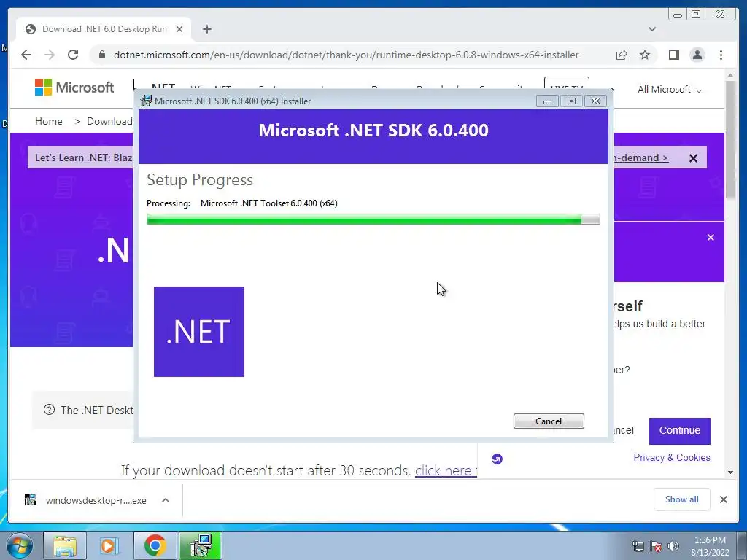The height and width of the screenshot is (560, 747).
Task: Open Chrome three-dot menu
Action: coord(721,55)
